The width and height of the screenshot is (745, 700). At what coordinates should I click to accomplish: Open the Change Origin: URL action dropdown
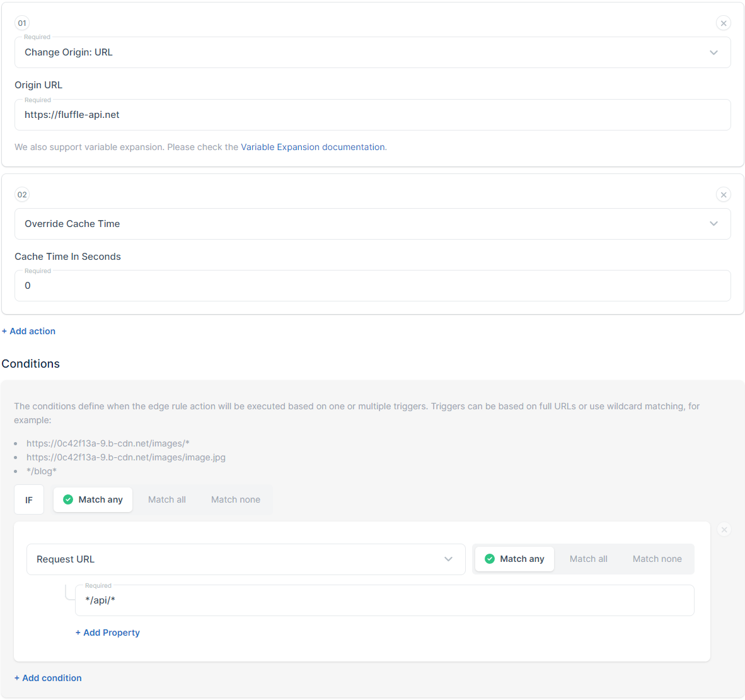[x=713, y=52]
